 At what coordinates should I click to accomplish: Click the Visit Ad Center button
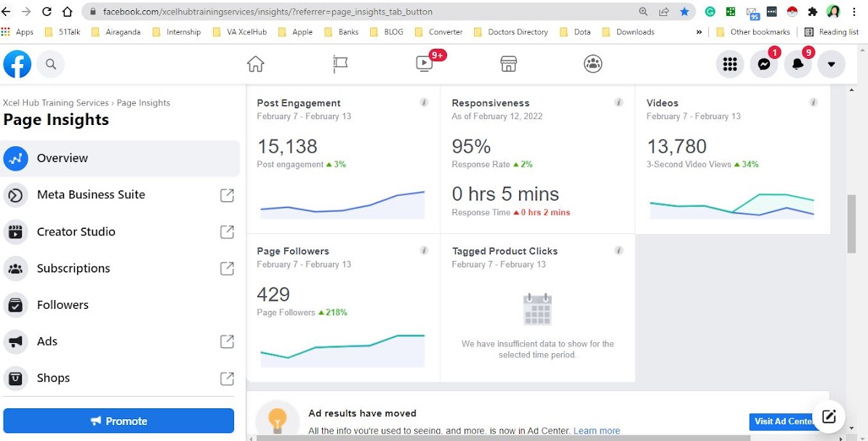tap(784, 421)
